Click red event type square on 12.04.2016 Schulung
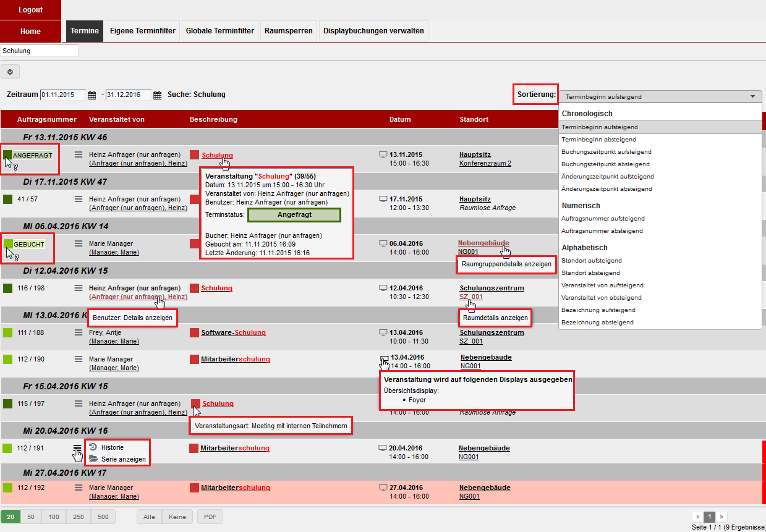The image size is (766, 532). point(194,288)
